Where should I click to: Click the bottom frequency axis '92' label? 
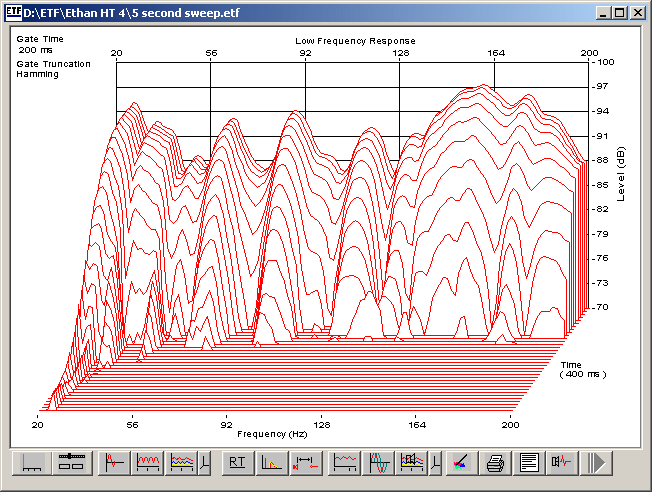point(227,425)
